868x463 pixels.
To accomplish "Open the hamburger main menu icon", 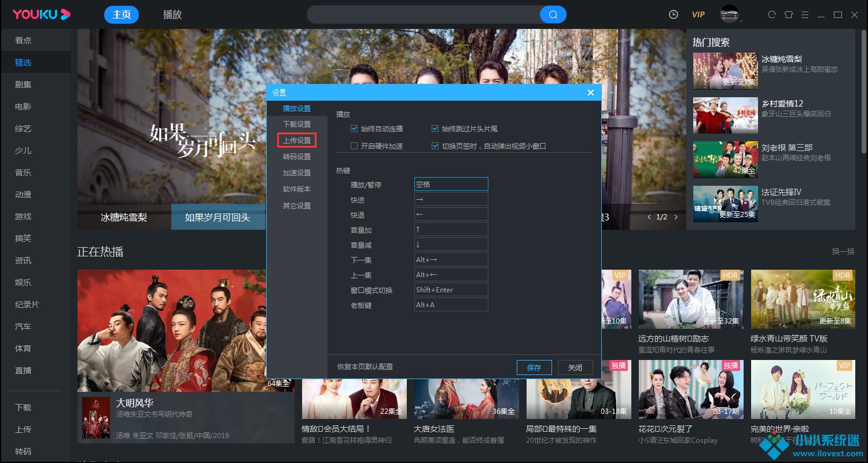I will pos(805,14).
